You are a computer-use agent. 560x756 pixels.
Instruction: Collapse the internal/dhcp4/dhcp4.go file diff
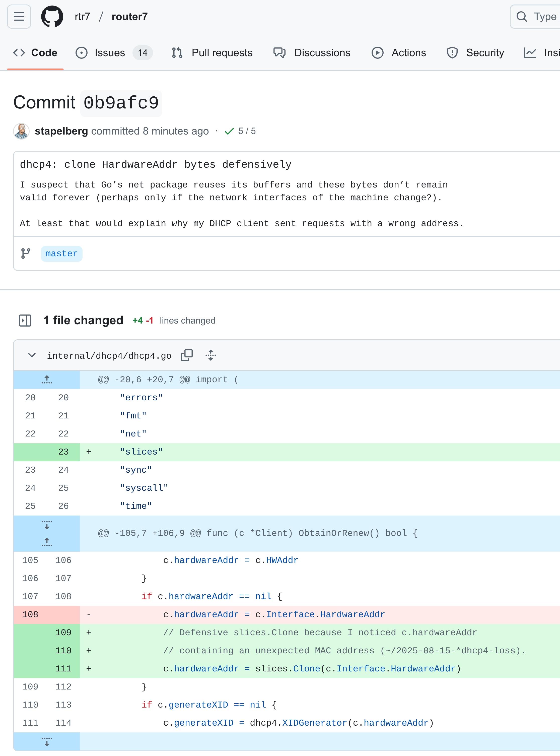tap(32, 355)
